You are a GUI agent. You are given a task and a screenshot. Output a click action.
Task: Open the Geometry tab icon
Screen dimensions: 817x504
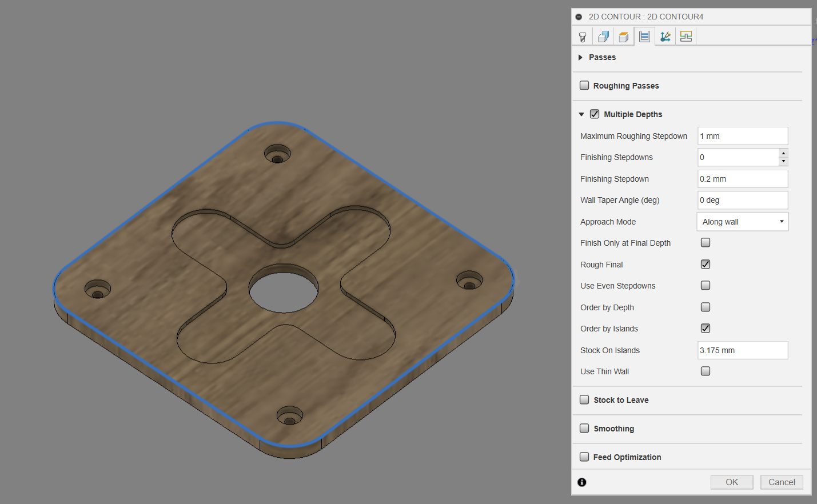click(x=603, y=37)
